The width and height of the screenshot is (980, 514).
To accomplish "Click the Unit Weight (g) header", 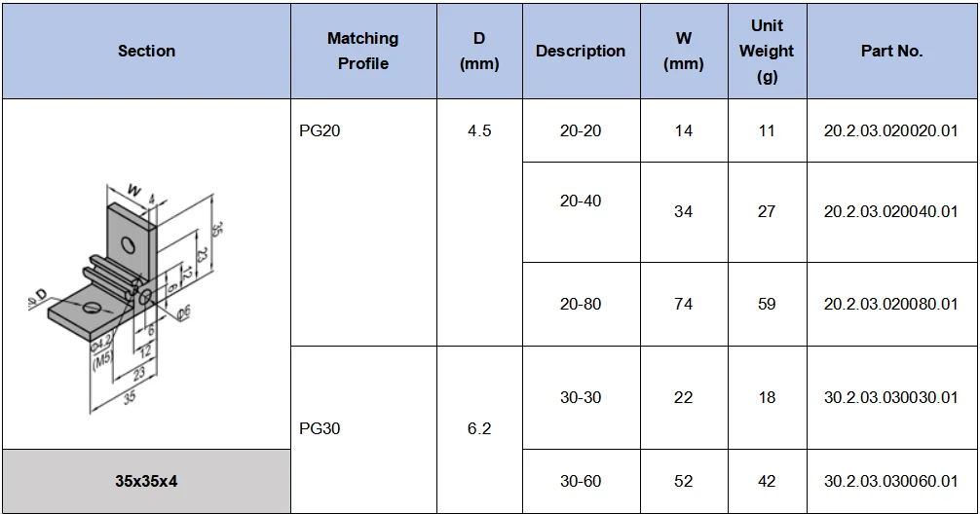I will point(767,51).
